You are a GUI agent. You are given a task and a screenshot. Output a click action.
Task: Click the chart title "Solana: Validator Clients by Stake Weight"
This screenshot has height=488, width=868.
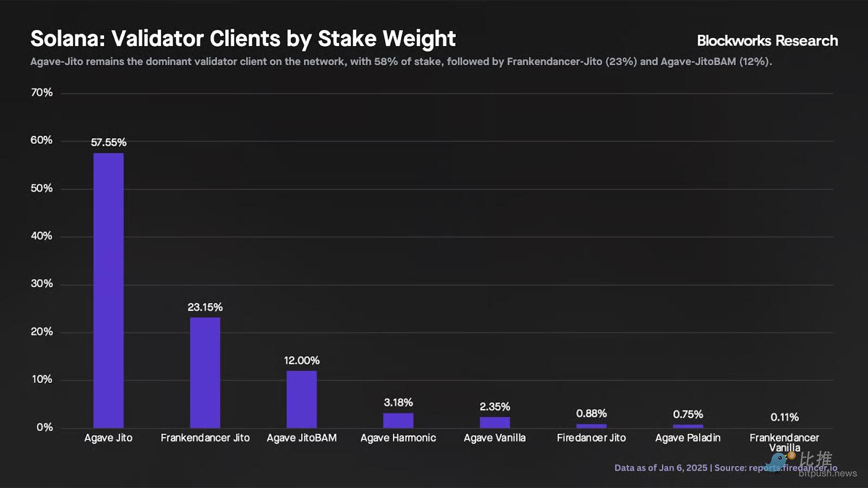click(x=243, y=38)
